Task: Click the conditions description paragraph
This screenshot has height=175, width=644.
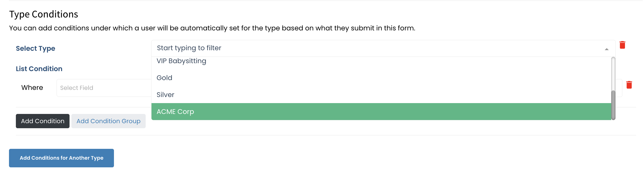Action: coord(212,28)
